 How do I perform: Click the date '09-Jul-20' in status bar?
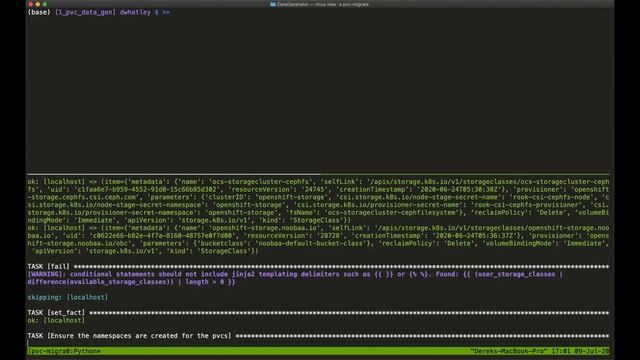(x=592, y=351)
